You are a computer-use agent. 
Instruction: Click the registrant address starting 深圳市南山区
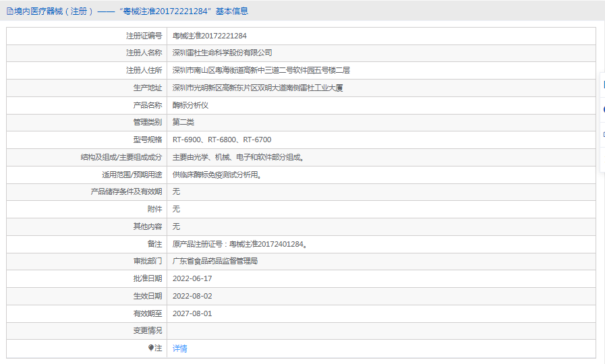coord(261,70)
